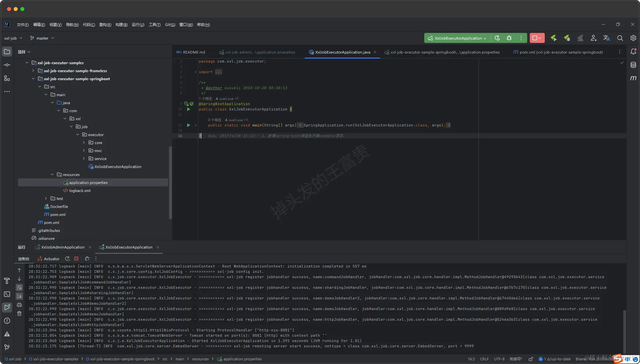
Task: Click the UTF-8 encoding in status bar
Action: tap(499, 359)
